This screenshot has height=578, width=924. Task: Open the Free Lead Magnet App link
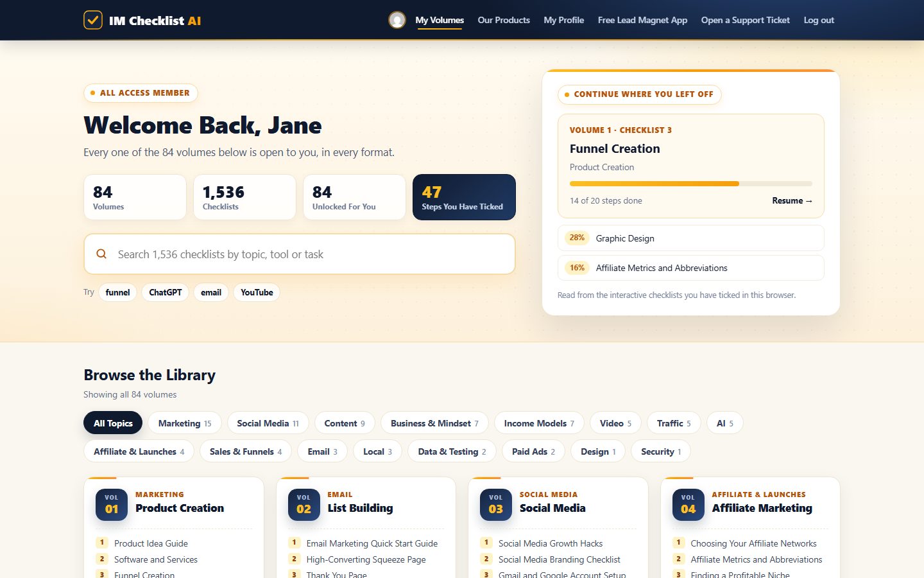coord(642,20)
